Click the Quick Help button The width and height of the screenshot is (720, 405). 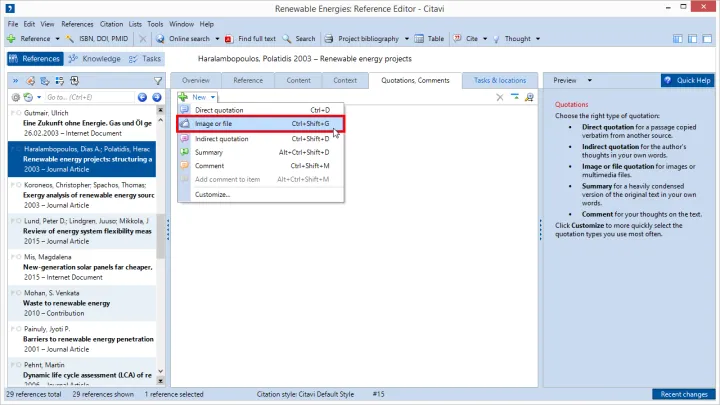coord(687,80)
